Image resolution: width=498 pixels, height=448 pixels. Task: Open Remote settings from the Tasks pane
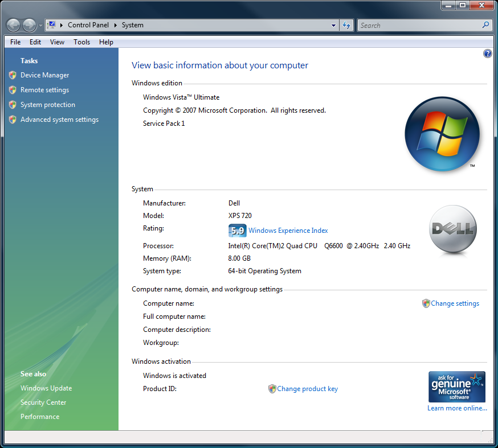point(44,90)
